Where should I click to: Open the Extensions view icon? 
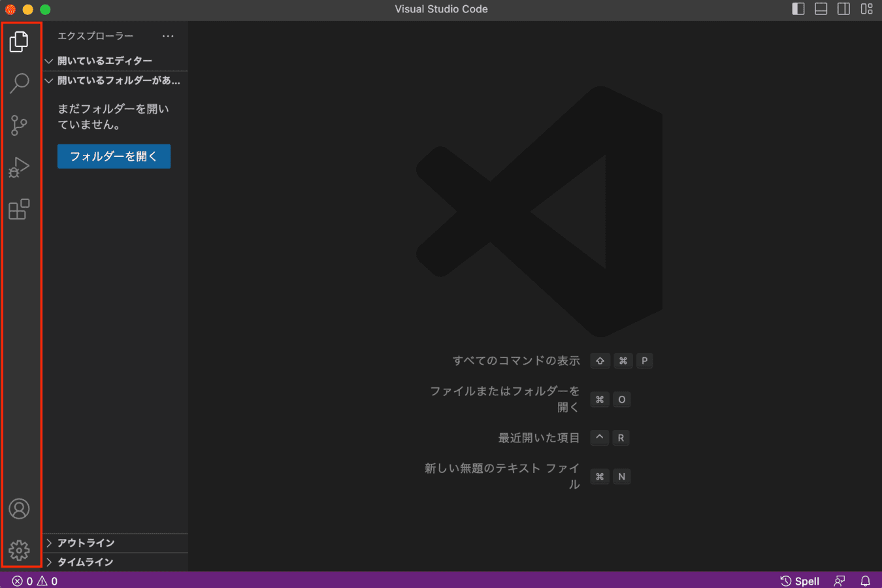(19, 209)
